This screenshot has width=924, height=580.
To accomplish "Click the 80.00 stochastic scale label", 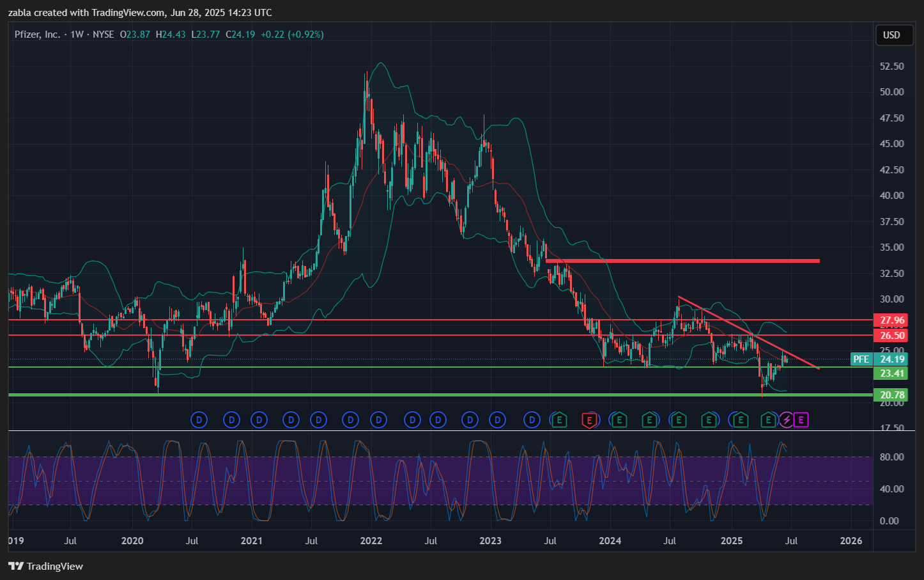I will click(x=892, y=457).
